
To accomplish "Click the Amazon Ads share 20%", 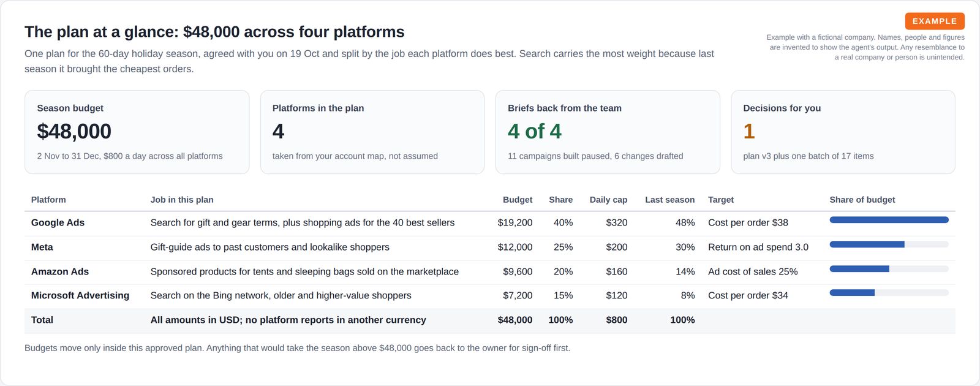I will point(563,271).
